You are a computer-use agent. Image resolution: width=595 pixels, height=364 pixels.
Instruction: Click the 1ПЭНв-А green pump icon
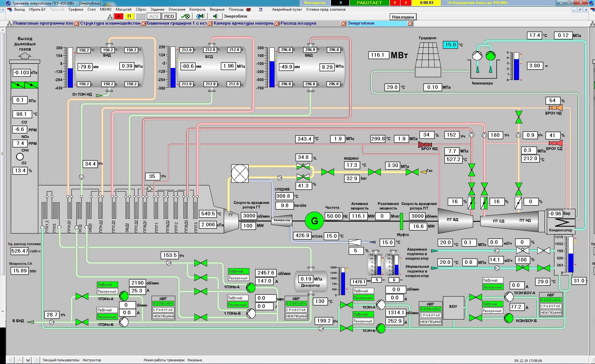[251, 287]
